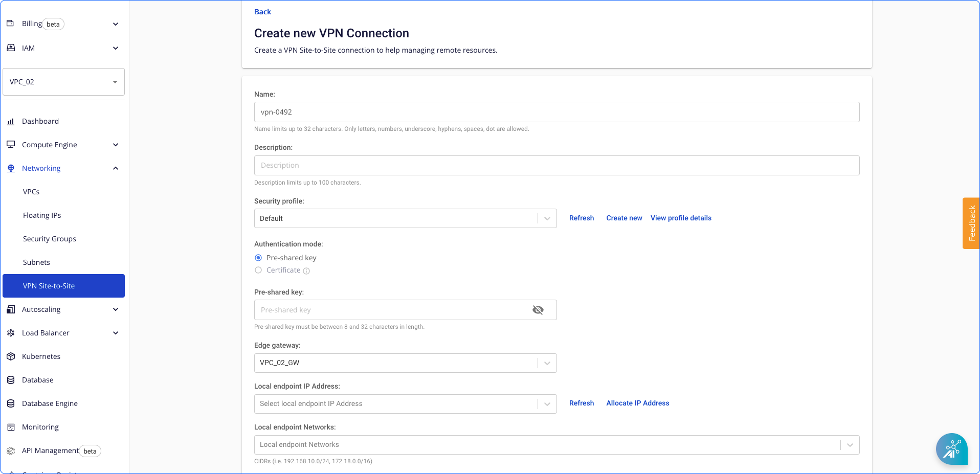This screenshot has height=474, width=980.
Task: Select Pre-shared key authentication mode
Action: pyautogui.click(x=258, y=258)
